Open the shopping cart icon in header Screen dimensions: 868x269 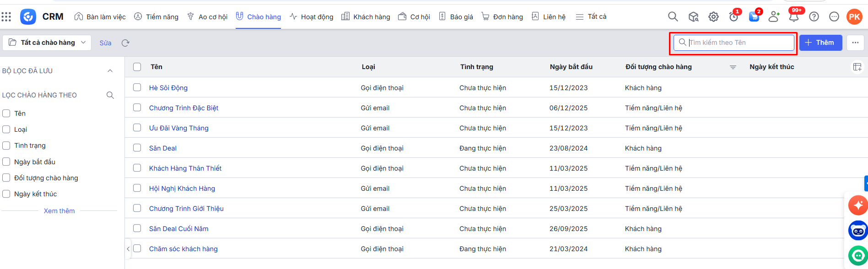(x=754, y=17)
